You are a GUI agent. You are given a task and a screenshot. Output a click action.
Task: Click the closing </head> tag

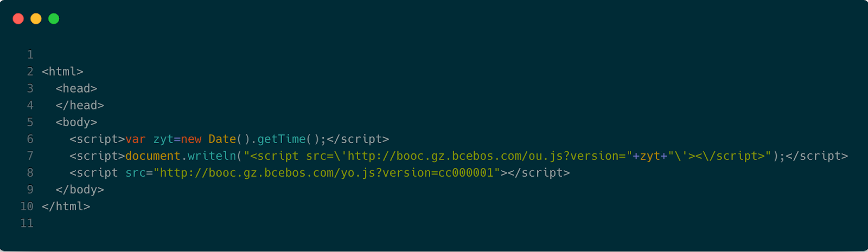click(x=80, y=105)
